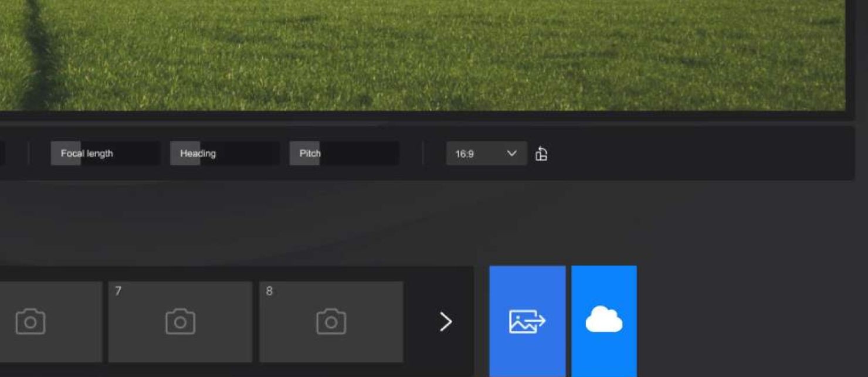Open the 16:9 aspect ratio dropdown

[486, 154]
